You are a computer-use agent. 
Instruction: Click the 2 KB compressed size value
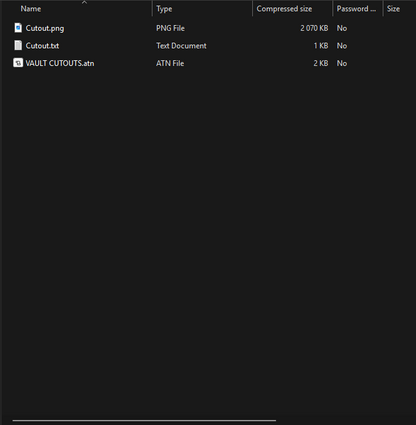(x=321, y=63)
